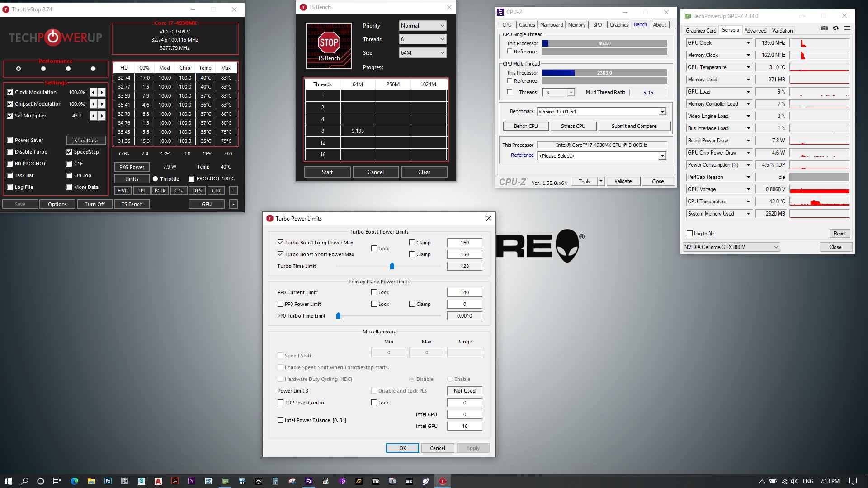This screenshot has height=488, width=868.
Task: Open the CPU-Z Tools dropdown arrow
Action: [x=601, y=181]
